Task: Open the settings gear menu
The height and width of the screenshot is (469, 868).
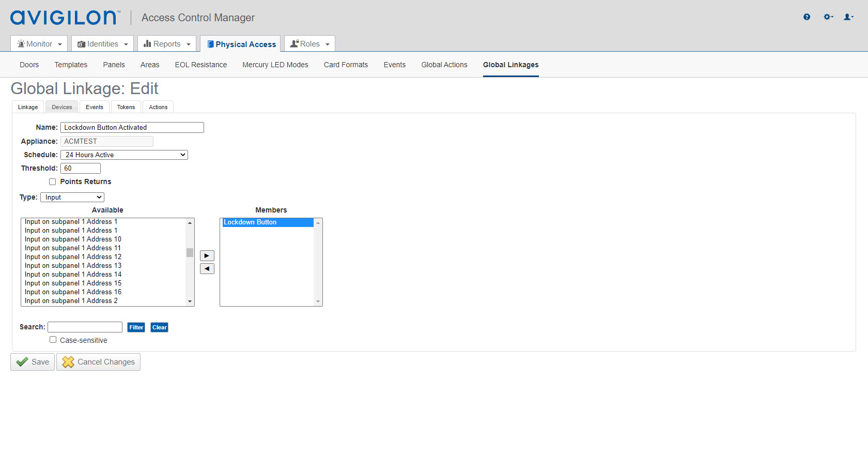Action: [x=828, y=17]
